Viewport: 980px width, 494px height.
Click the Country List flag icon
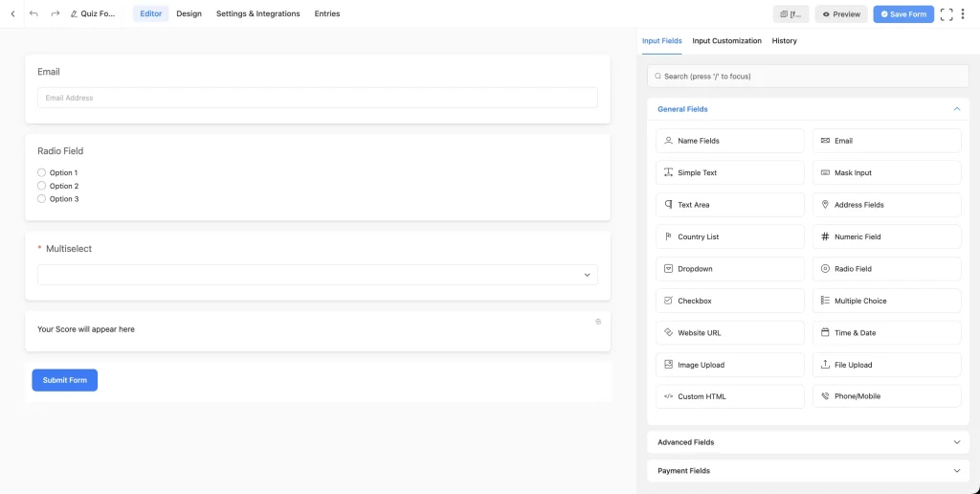(668, 237)
